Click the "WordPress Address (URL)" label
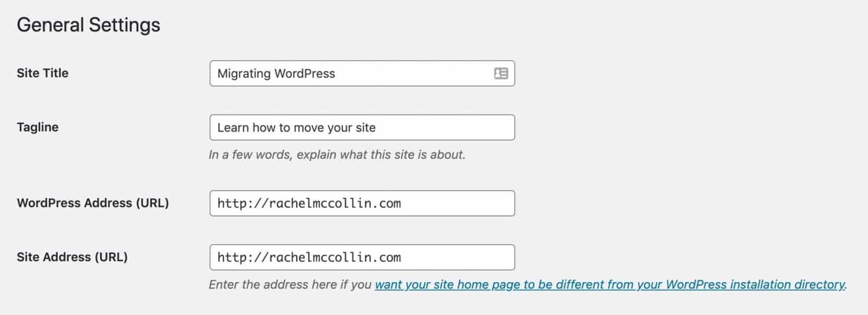This screenshot has height=315, width=868. [x=93, y=203]
